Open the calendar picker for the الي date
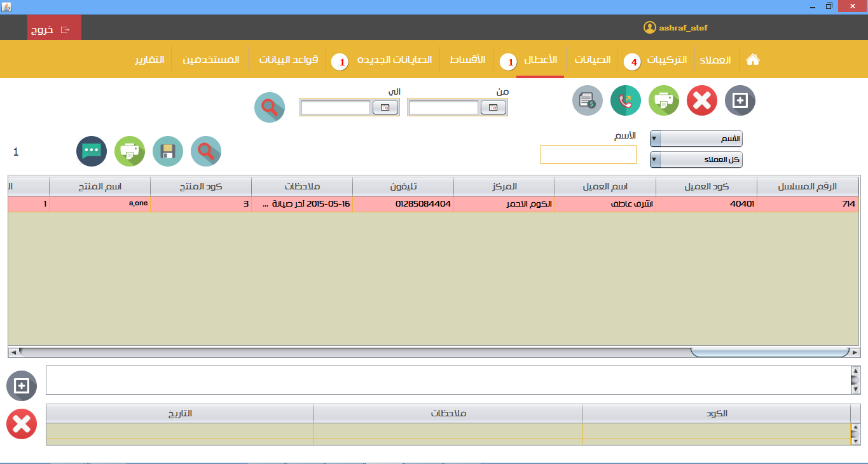This screenshot has width=868, height=464. (385, 108)
